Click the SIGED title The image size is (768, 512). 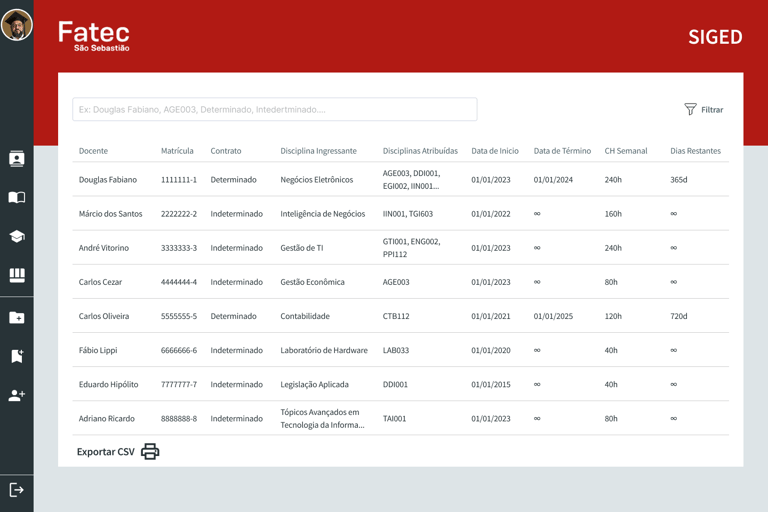715,37
